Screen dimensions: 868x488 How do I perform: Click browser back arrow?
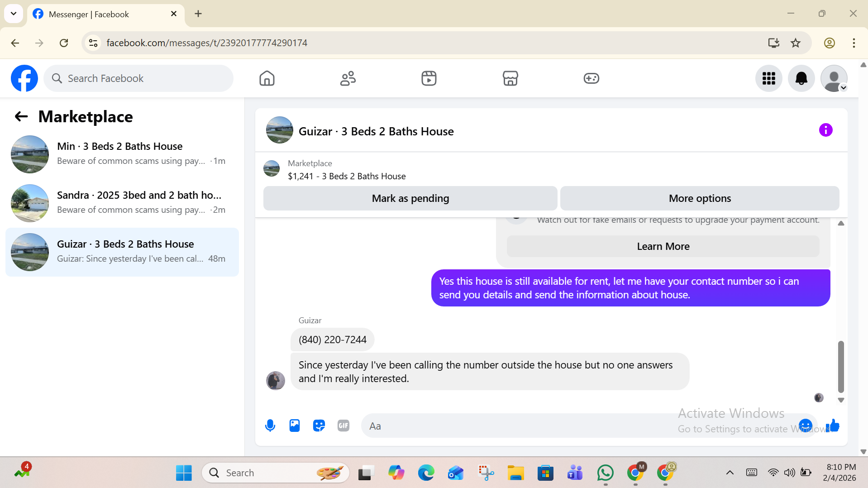[15, 43]
